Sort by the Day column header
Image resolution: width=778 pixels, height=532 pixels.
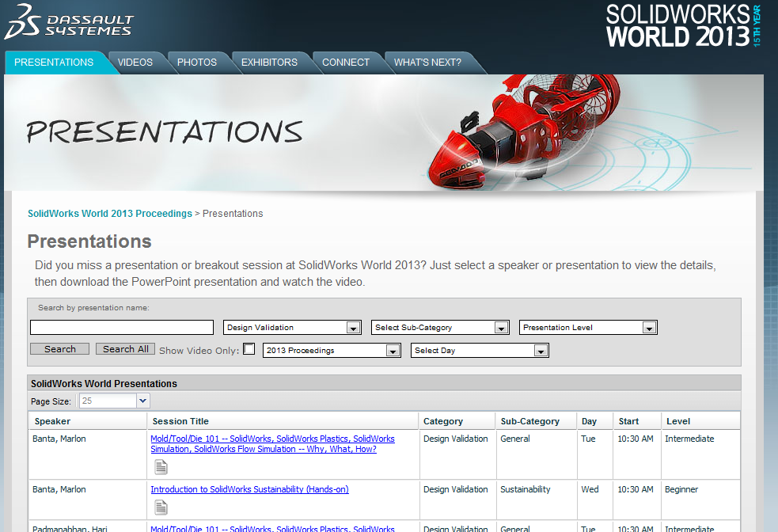coord(594,421)
